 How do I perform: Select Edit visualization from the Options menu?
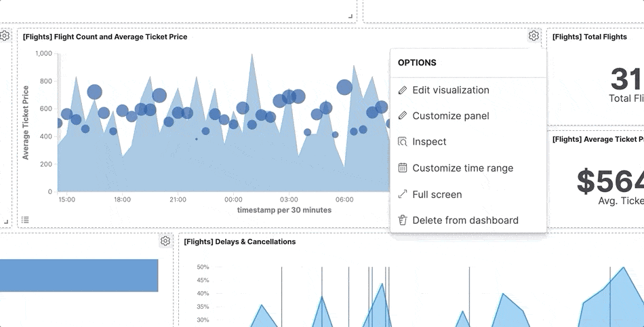coord(450,90)
